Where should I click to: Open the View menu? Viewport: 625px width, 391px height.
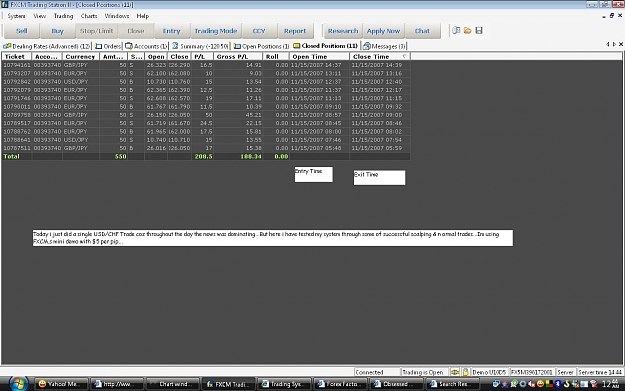pyautogui.click(x=39, y=16)
